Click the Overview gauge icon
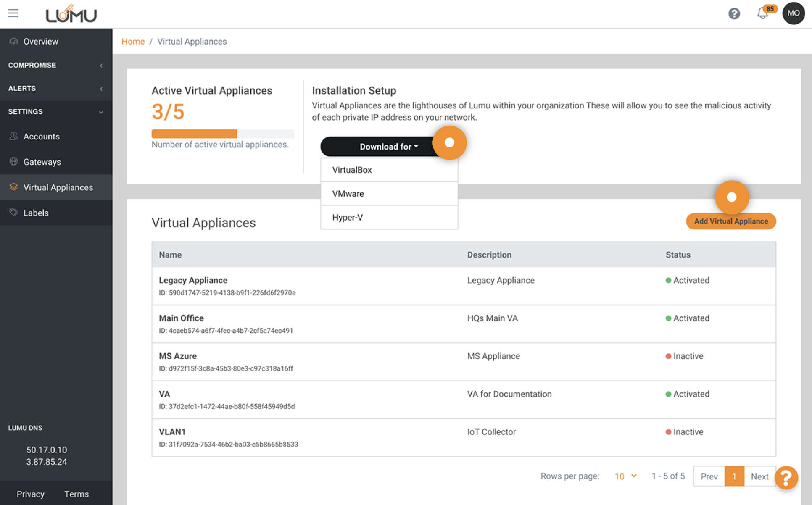This screenshot has height=505, width=812. click(13, 41)
